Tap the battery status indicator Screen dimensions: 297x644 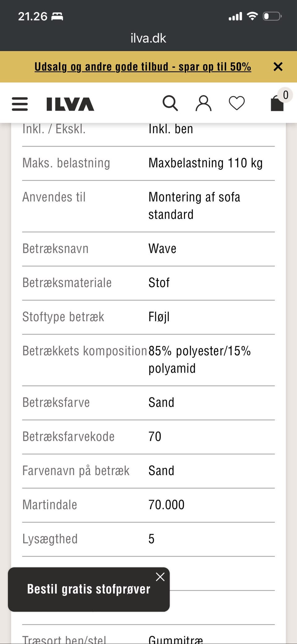[x=272, y=16]
